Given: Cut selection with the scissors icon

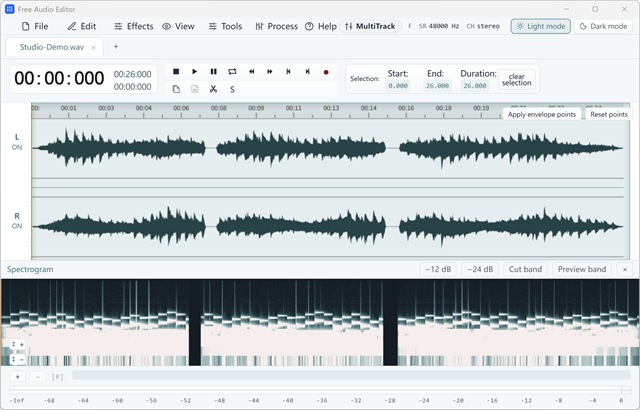Looking at the screenshot, I should (x=213, y=89).
